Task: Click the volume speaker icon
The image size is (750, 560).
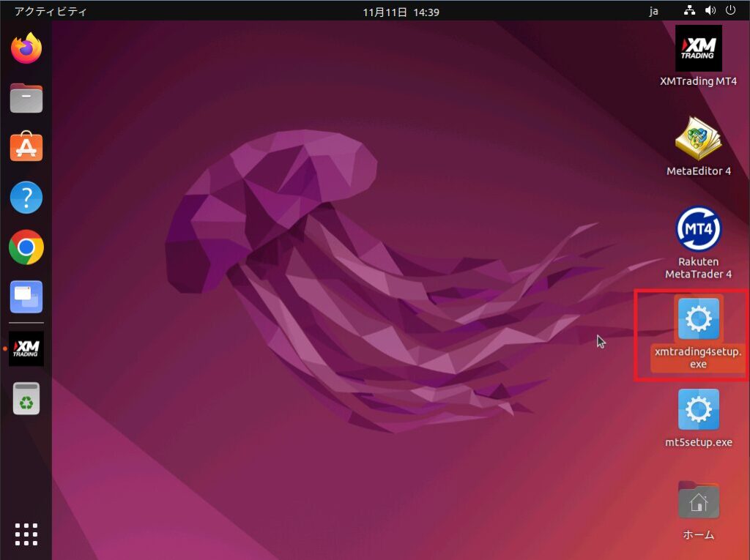Action: (710, 10)
